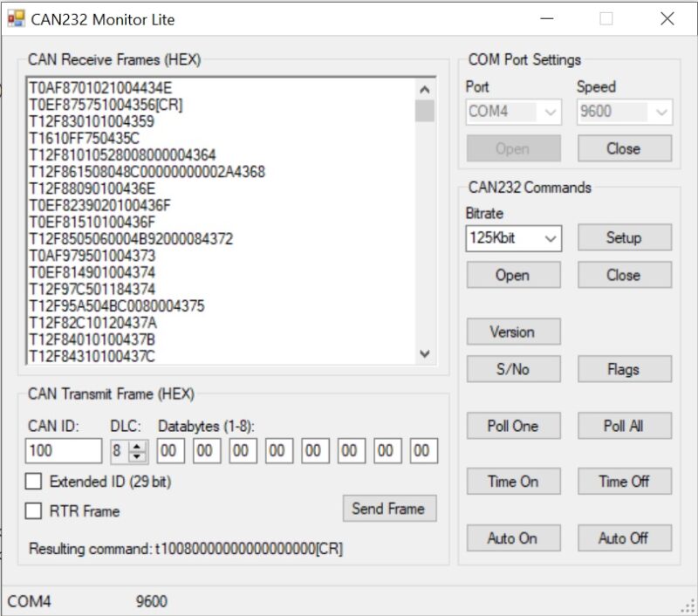Image resolution: width=698 pixels, height=616 pixels.
Task: Select frame T12F830101004359
Action: tap(92, 121)
